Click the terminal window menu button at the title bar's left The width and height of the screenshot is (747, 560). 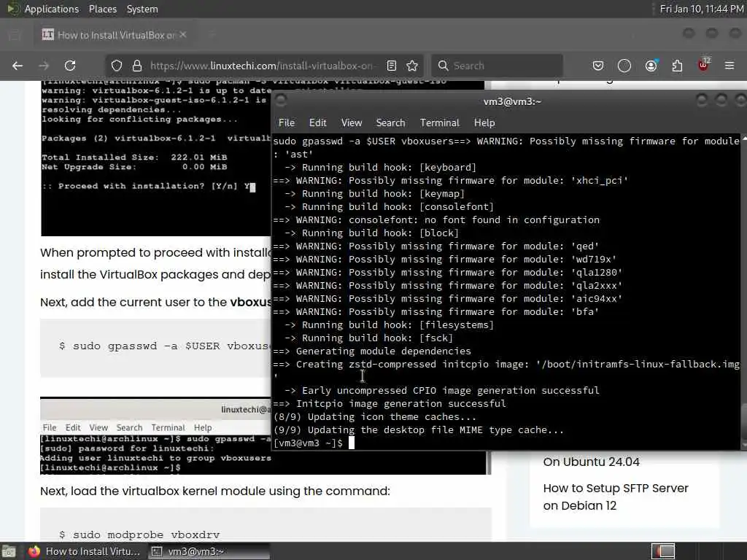tap(281, 101)
